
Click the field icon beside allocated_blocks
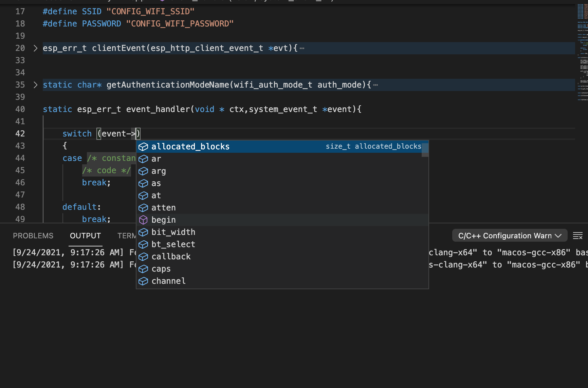point(143,147)
